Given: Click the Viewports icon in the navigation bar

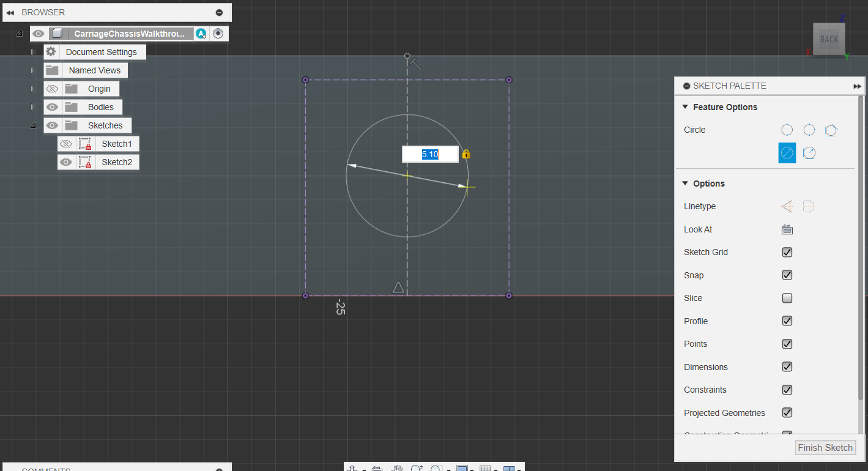Looking at the screenshot, I should point(509,468).
